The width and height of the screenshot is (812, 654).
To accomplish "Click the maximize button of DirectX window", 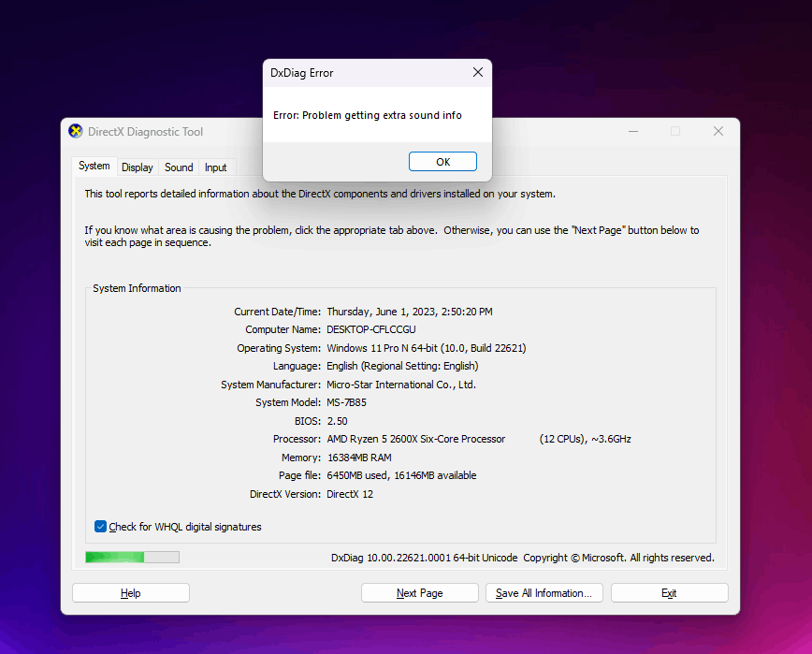I will tap(675, 132).
